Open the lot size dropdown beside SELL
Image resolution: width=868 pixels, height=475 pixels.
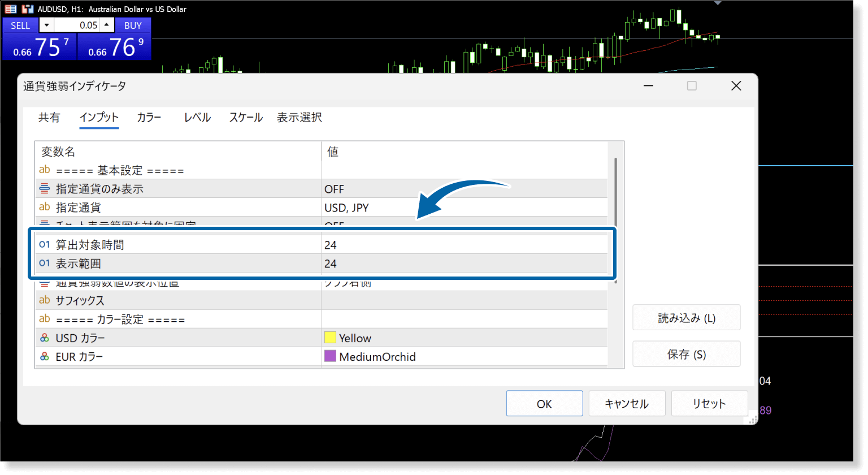(46, 25)
